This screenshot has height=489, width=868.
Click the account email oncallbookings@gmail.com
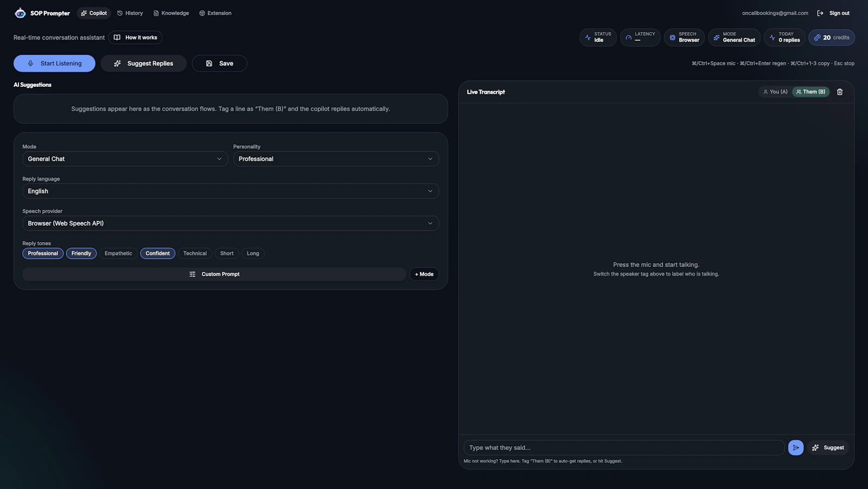(775, 13)
